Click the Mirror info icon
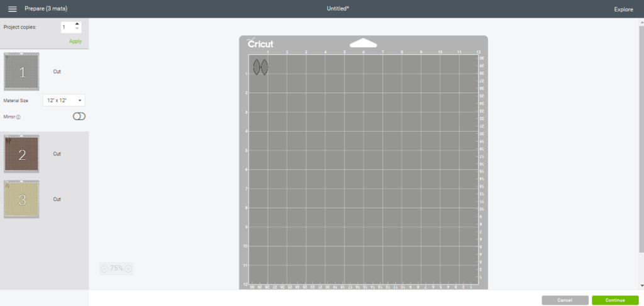 tap(18, 117)
